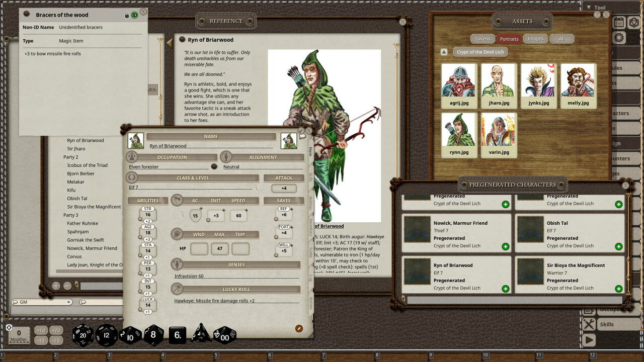644x362 pixels.
Task: Select the d8 die
Action: coord(153,335)
